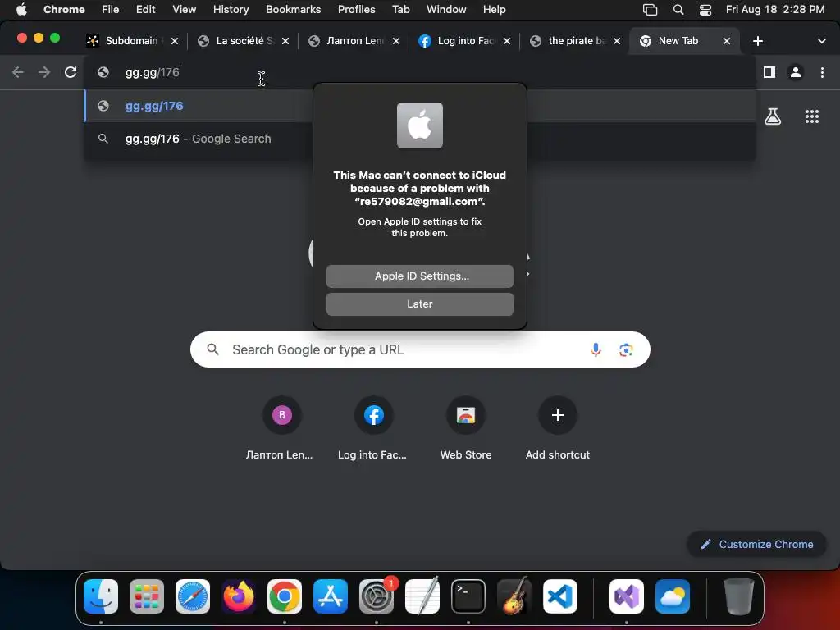Image resolution: width=840 pixels, height=630 pixels.
Task: Open the Google apps grid
Action: 812,116
